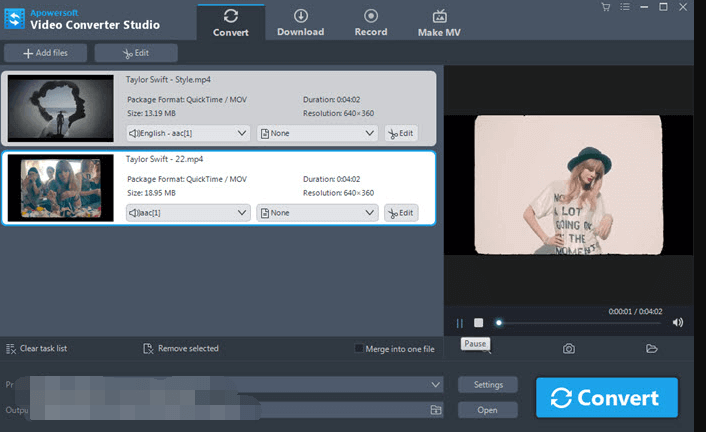
Task: Mute the preview volume speaker icon
Action: [678, 322]
